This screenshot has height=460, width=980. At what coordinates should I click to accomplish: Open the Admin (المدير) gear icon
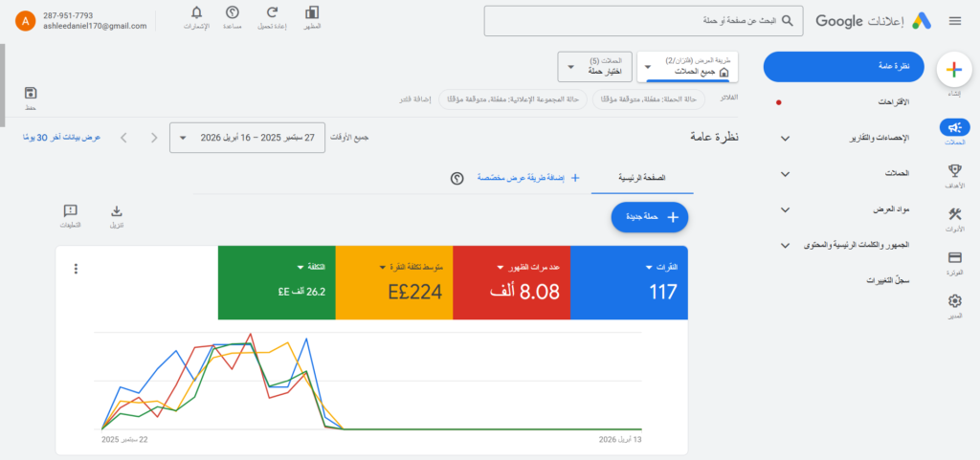click(x=953, y=302)
